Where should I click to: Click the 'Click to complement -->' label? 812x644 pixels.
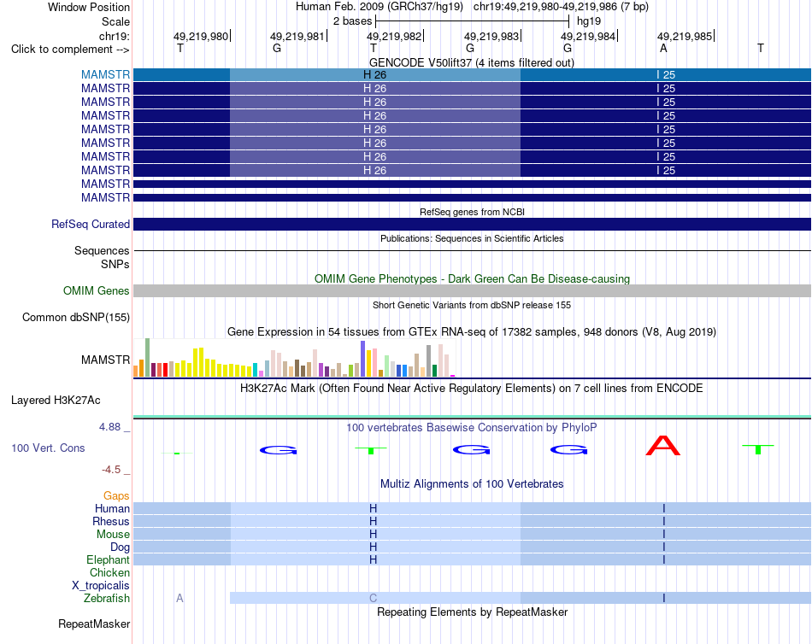point(70,50)
